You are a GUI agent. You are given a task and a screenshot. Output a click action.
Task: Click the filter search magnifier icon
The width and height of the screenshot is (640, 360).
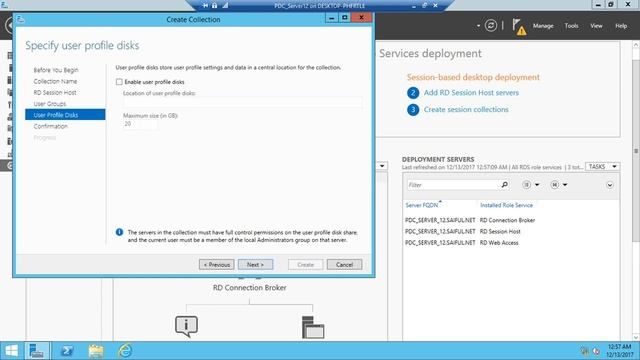504,185
